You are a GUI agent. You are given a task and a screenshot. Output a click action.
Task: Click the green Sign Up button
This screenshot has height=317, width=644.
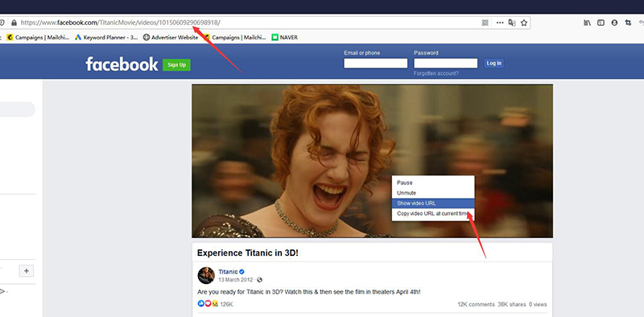click(176, 65)
